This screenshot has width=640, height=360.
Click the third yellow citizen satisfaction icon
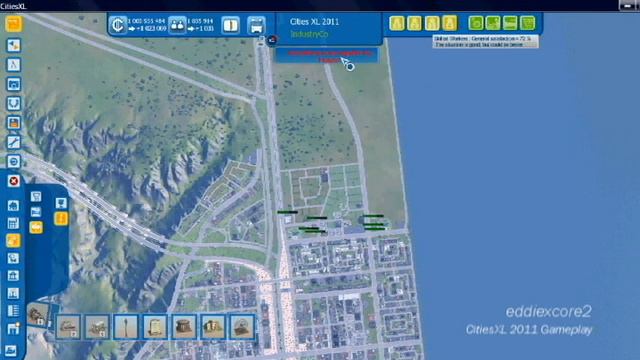point(432,23)
